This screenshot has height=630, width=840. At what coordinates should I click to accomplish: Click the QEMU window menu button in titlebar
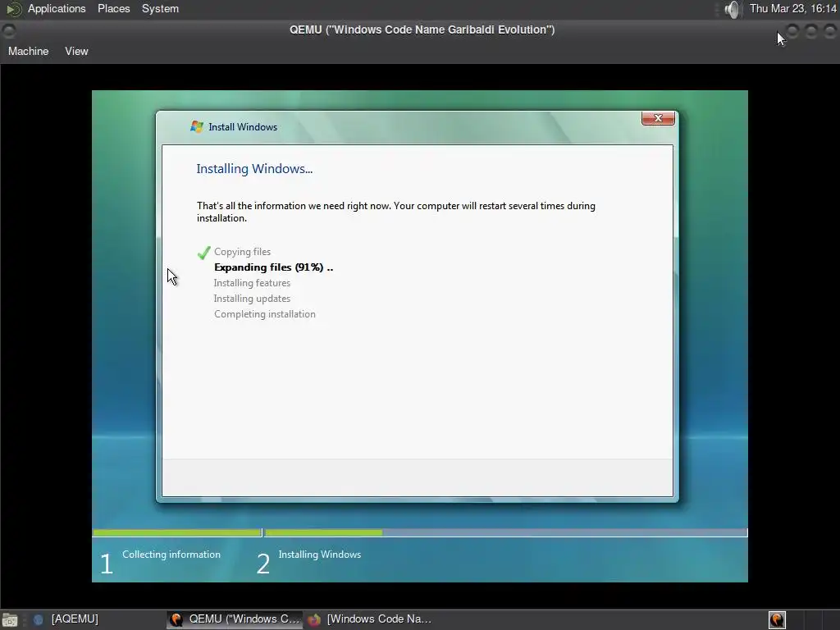[9, 30]
